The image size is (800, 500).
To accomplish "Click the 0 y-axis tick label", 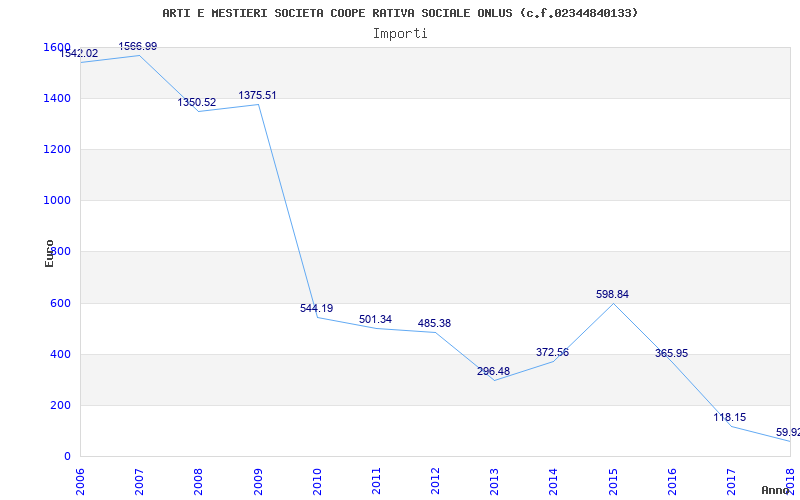I will (x=67, y=457).
